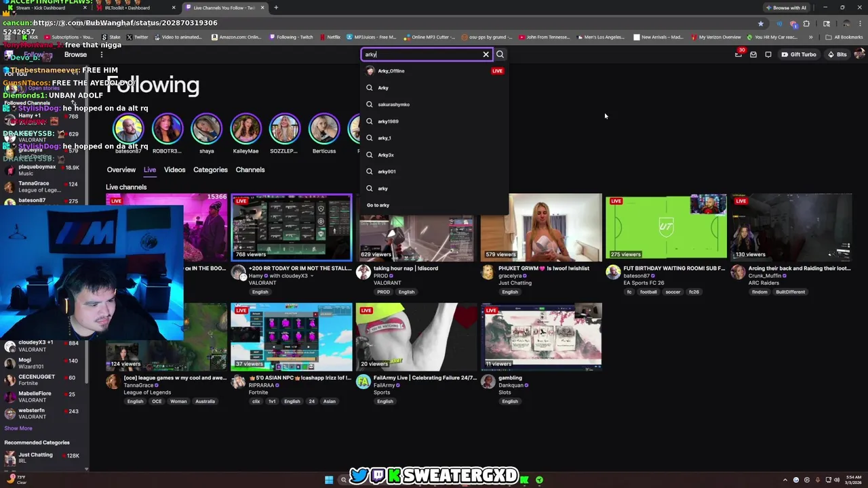Image resolution: width=868 pixels, height=488 pixels.
Task: Open Hamy's stream thumbnail with 768 viewers
Action: point(292,228)
